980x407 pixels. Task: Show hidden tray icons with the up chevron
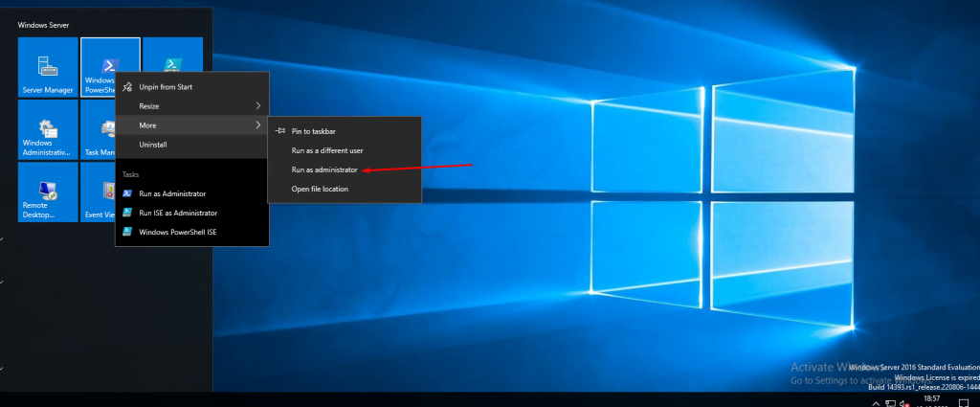coord(877,403)
